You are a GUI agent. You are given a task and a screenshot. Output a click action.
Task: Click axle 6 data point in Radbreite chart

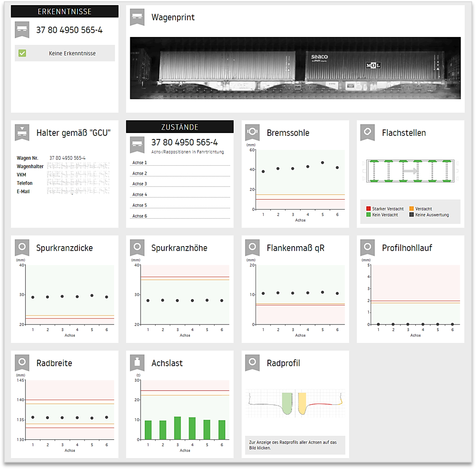107,417
